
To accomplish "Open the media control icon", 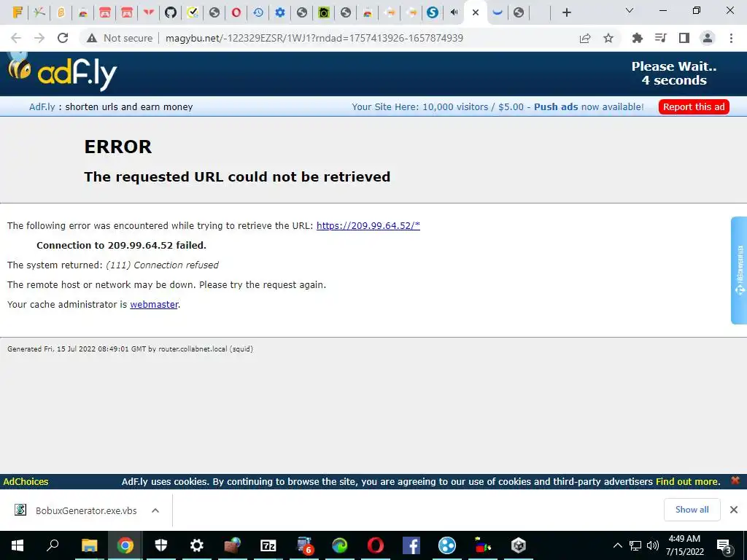I will pyautogui.click(x=660, y=38).
